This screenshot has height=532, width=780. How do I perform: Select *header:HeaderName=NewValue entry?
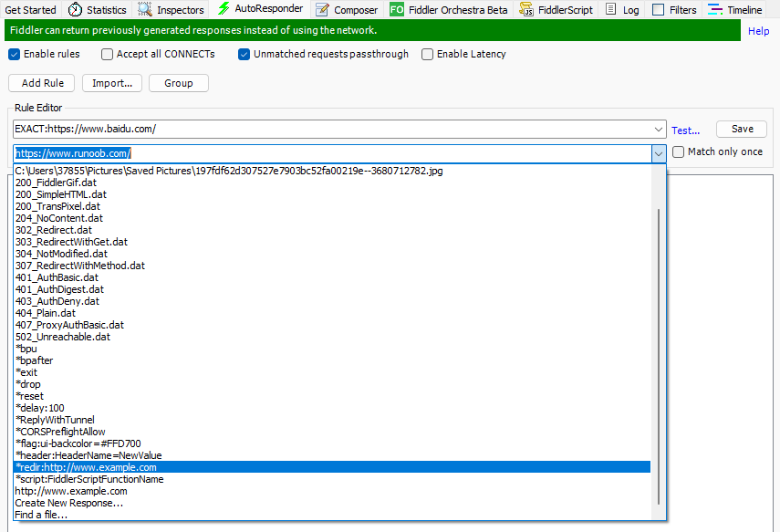coord(332,455)
